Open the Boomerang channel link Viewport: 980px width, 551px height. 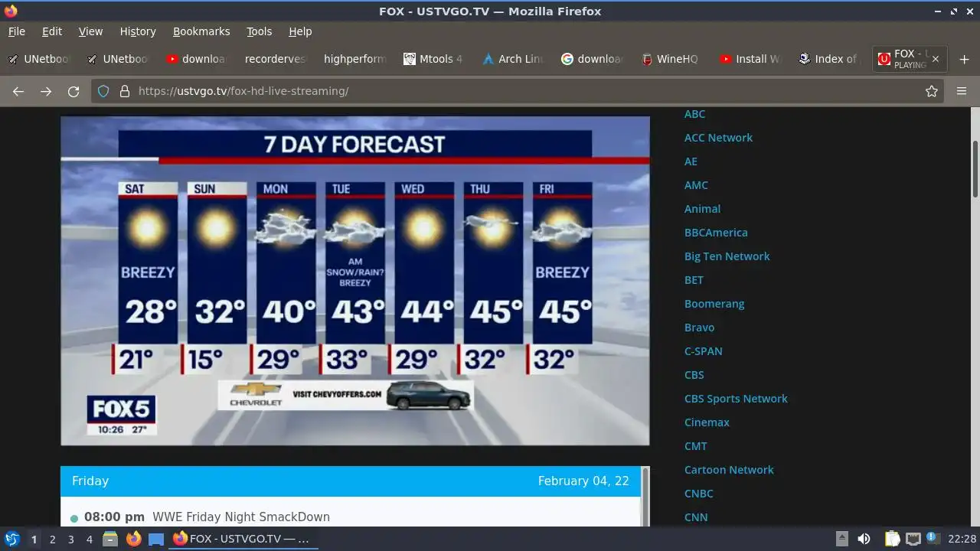pos(714,304)
